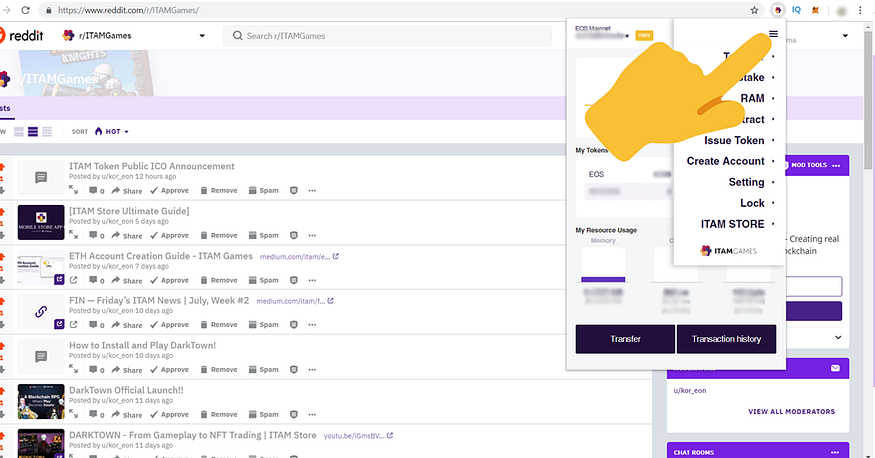Screen dimensions: 875x458
Task: Open the Chrome three-dot menu
Action: tap(862, 10)
